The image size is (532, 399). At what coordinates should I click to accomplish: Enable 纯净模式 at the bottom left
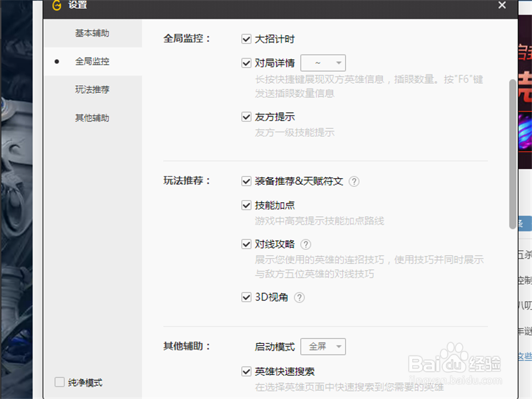[58, 382]
